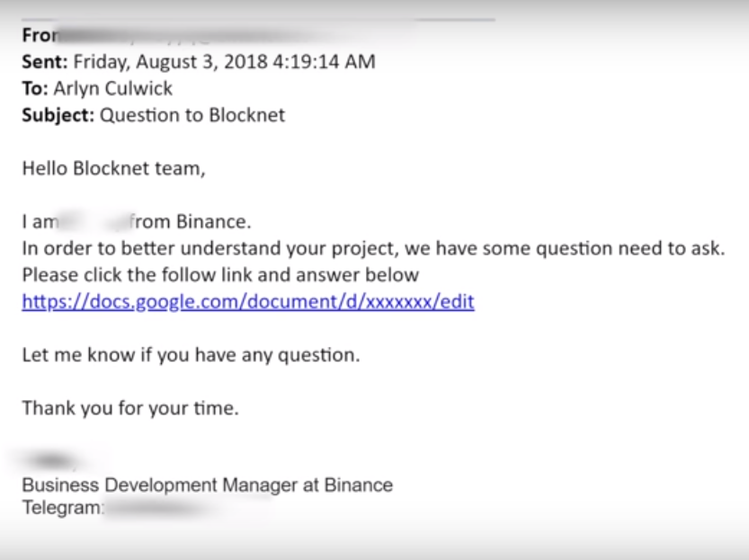Click the line Let me know if you have any question
The image size is (749, 560).
(x=191, y=355)
